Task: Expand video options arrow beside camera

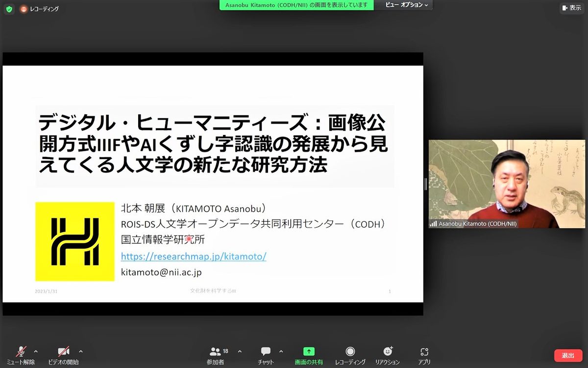Action: click(x=81, y=351)
